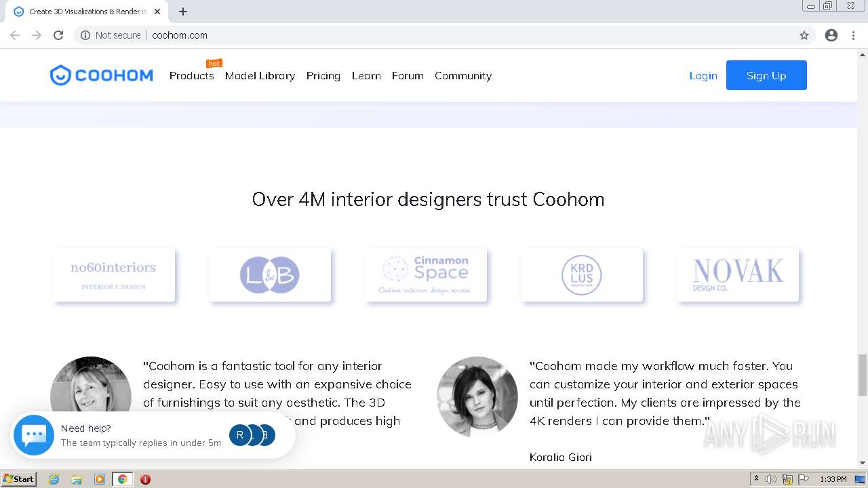Click the tray network icon
Viewport: 868px width, 488px height.
[787, 479]
